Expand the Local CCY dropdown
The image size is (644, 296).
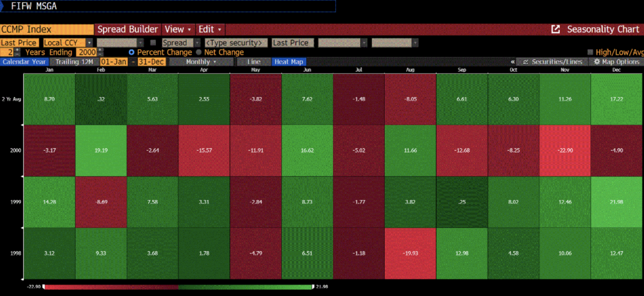[x=89, y=43]
